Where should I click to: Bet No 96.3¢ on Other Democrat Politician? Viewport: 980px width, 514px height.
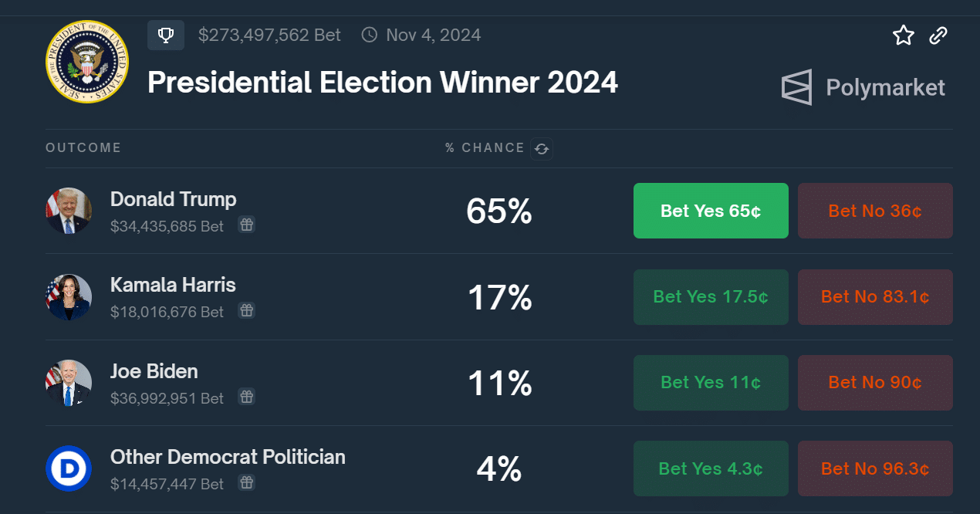(875, 468)
